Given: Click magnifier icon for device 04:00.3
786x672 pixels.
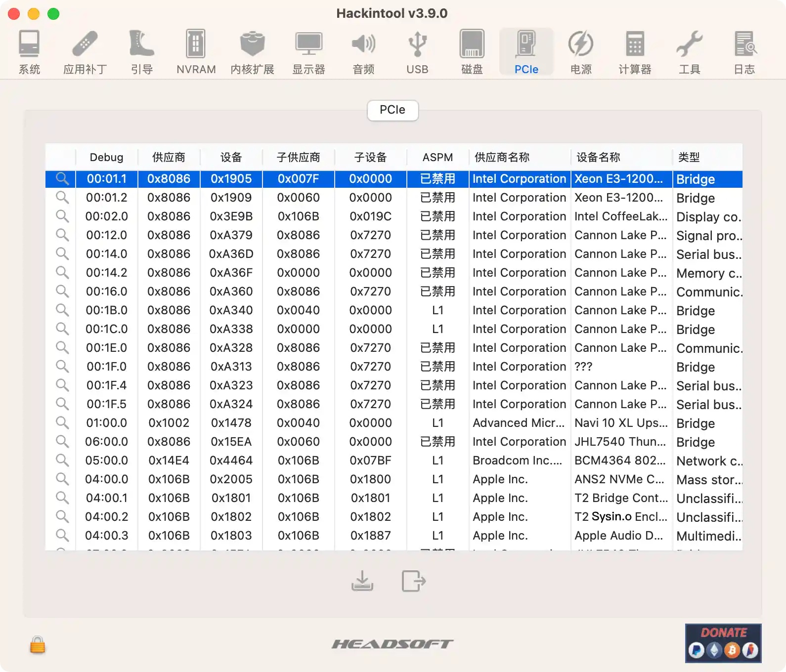Looking at the screenshot, I should tap(62, 535).
